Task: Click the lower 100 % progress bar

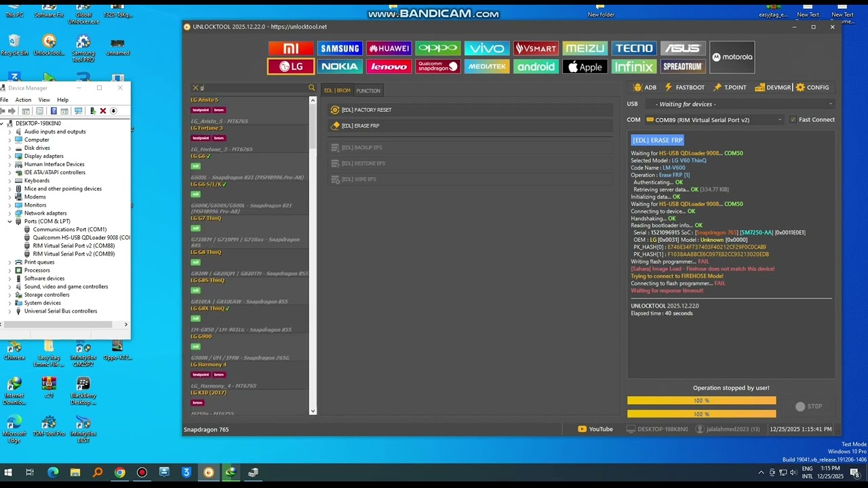Action: click(701, 414)
